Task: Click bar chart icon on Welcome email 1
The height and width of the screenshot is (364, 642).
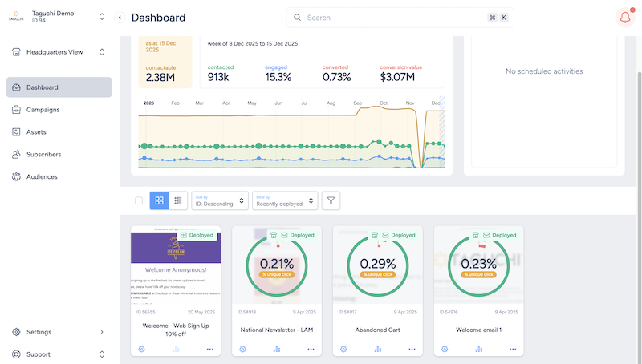Action: coord(479,349)
